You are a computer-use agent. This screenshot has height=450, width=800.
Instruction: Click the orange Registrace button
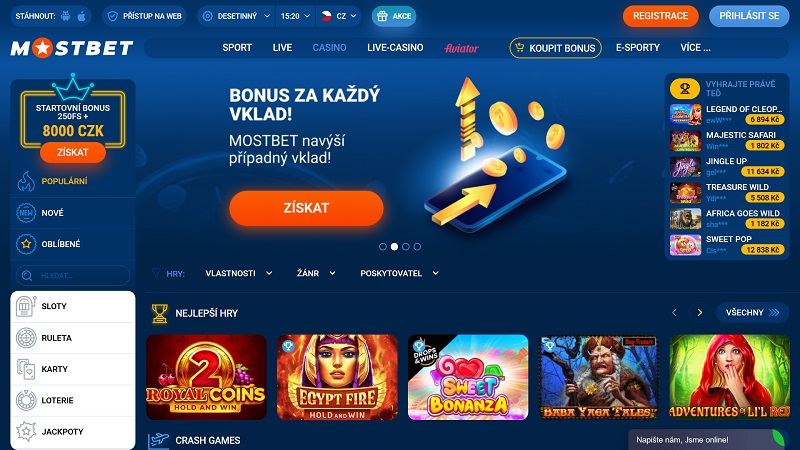click(661, 16)
